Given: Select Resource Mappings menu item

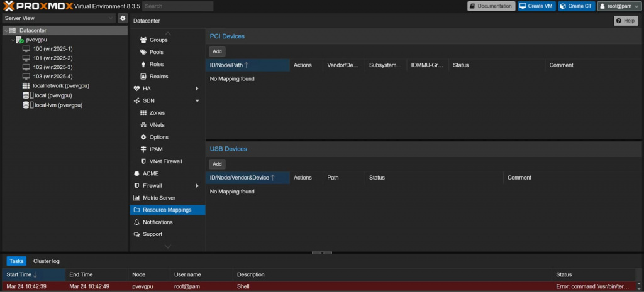Looking at the screenshot, I should coord(167,210).
